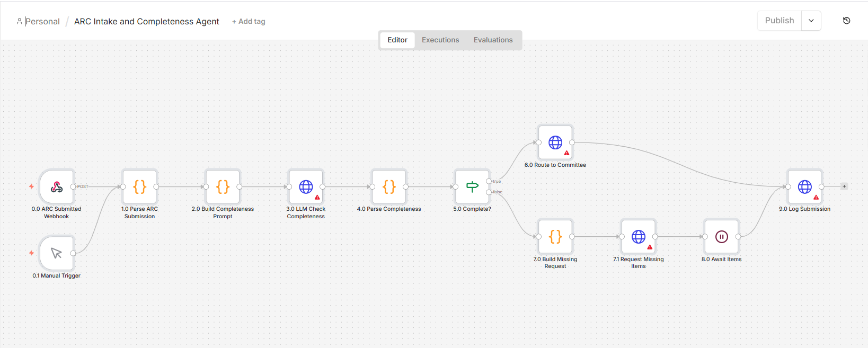Click the '4.0 Parse Completeness' label
Image resolution: width=868 pixels, height=348 pixels.
click(389, 209)
